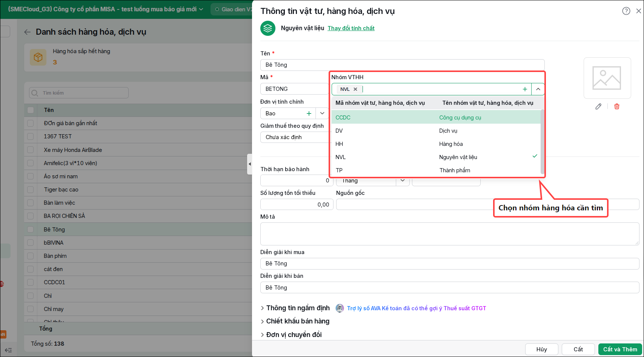The image size is (644, 357).
Task: Expand the Chiết khấu bán hàng section
Action: (x=295, y=321)
